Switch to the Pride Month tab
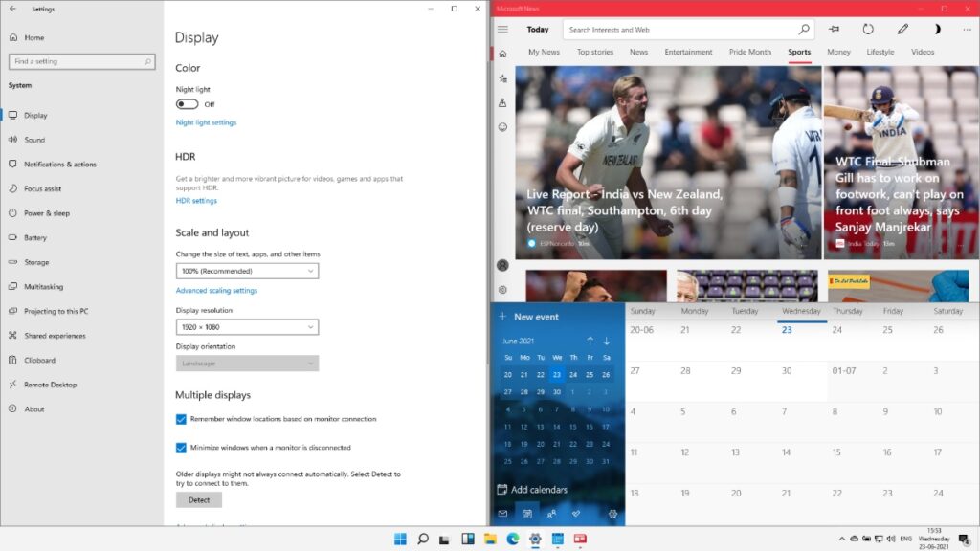Screen dimensions: 980x551 pyautogui.click(x=750, y=52)
